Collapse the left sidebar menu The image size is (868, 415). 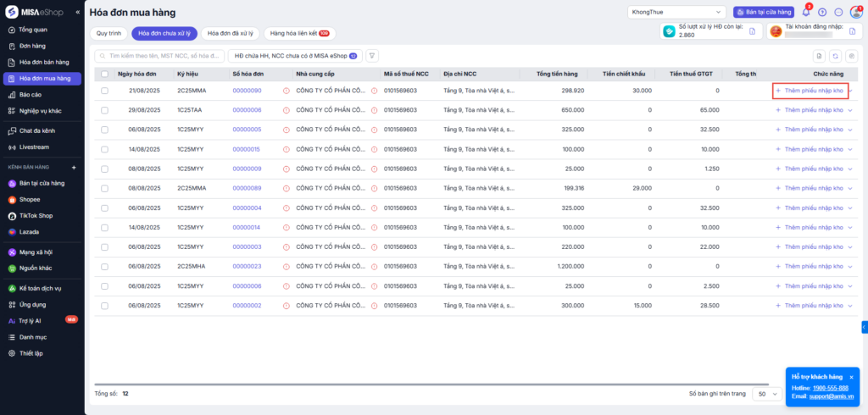[78, 13]
